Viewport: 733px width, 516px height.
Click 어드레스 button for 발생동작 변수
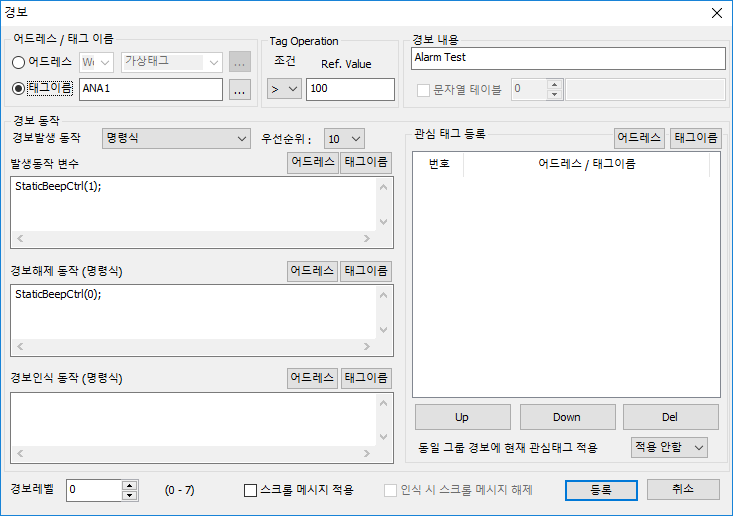[x=313, y=162]
